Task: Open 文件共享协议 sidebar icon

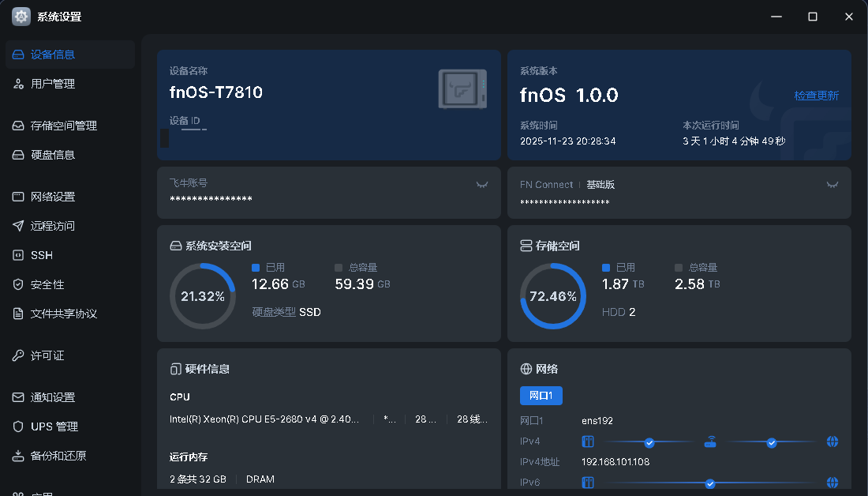Action: (17, 312)
